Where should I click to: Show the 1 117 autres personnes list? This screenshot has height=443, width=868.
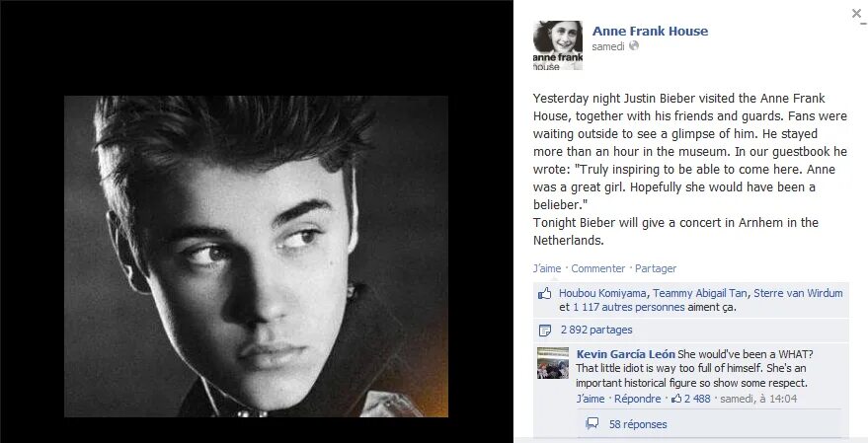click(x=629, y=308)
